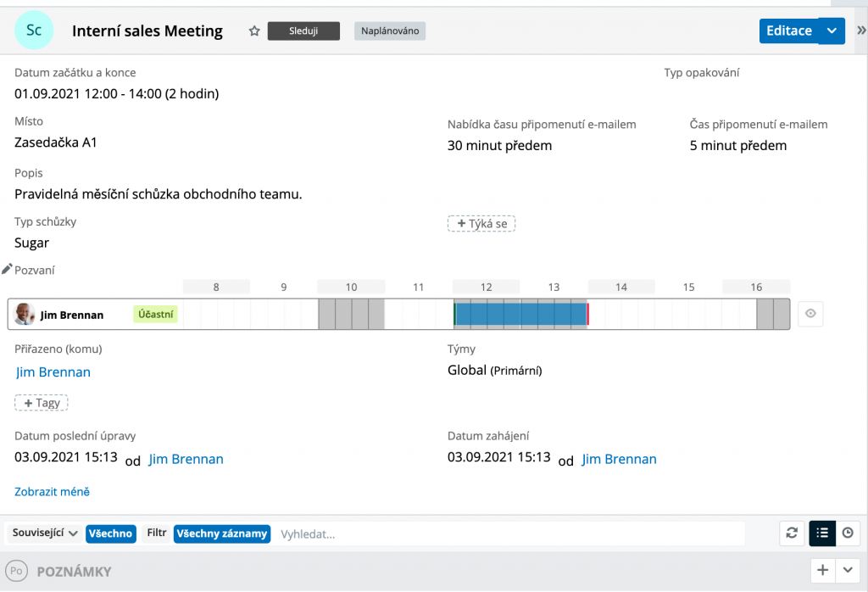This screenshot has width=868, height=592.
Task: Click the double chevron sidebar icon
Action: [861, 31]
